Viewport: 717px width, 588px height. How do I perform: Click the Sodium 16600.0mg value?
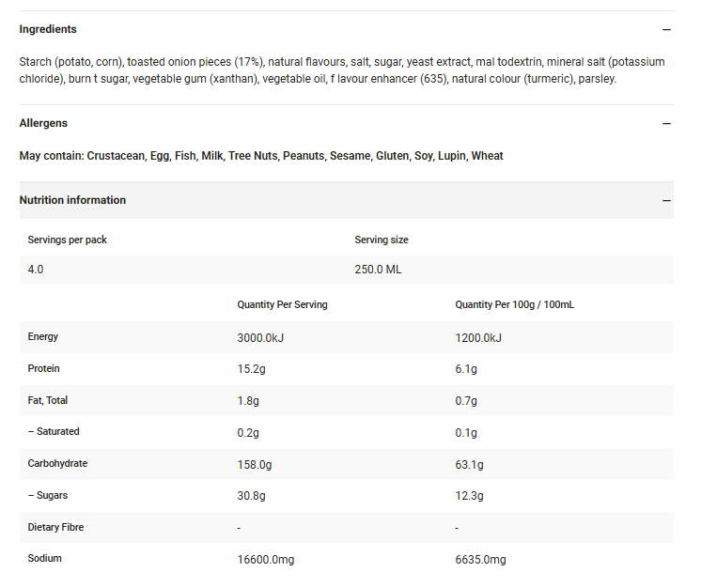pyautogui.click(x=266, y=559)
